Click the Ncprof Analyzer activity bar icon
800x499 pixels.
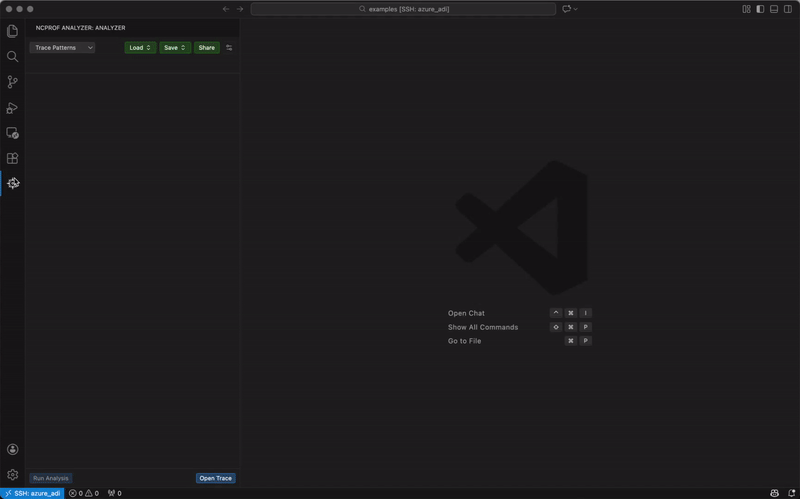pyautogui.click(x=13, y=183)
